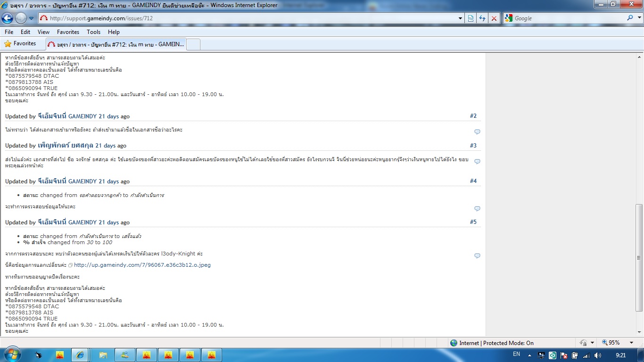Click the network signal bars tray icon
This screenshot has height=362, width=644.
[x=586, y=355]
